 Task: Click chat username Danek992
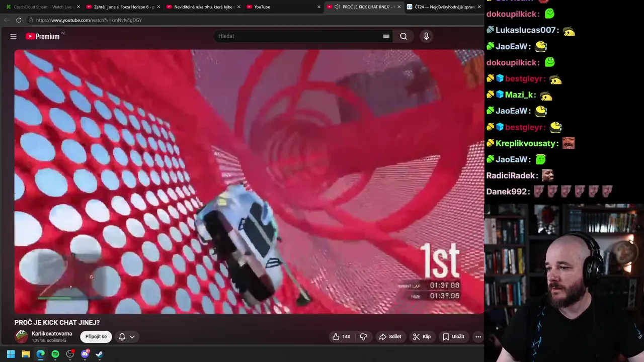click(x=507, y=192)
